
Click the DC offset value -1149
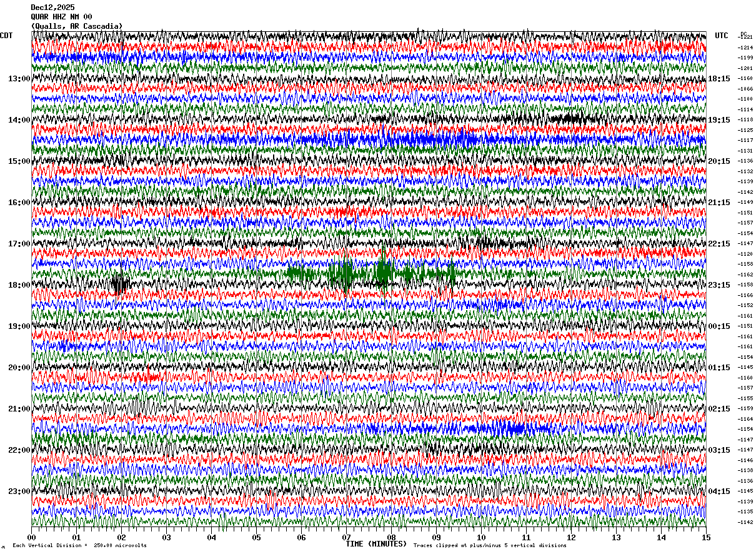coord(745,202)
